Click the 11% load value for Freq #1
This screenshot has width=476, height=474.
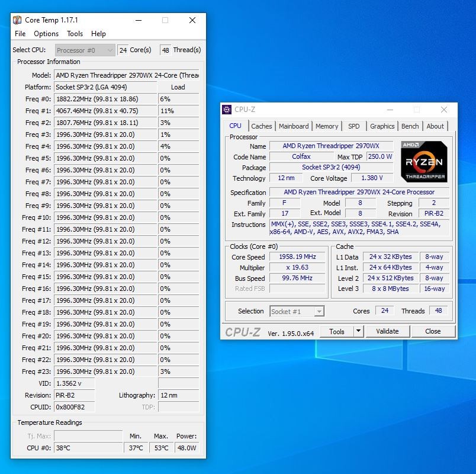pyautogui.click(x=179, y=111)
